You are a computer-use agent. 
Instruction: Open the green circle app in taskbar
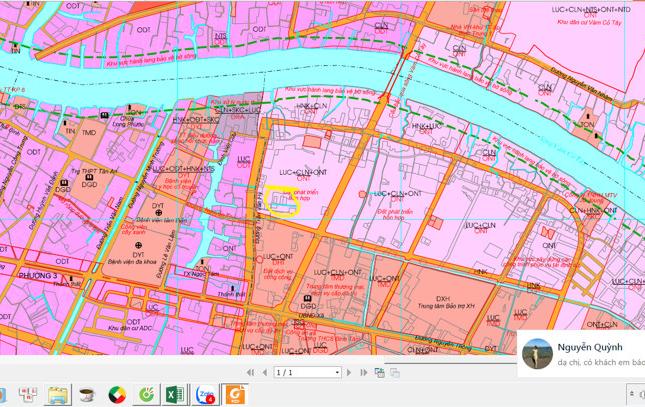click(x=148, y=395)
